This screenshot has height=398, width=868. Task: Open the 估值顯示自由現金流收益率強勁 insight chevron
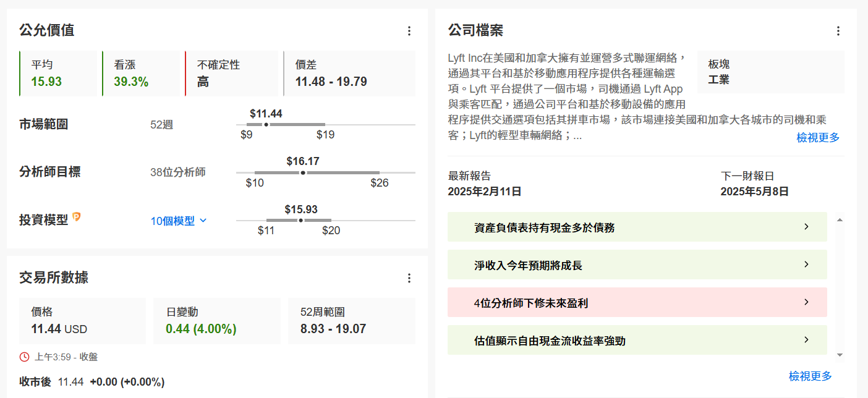pyautogui.click(x=806, y=340)
